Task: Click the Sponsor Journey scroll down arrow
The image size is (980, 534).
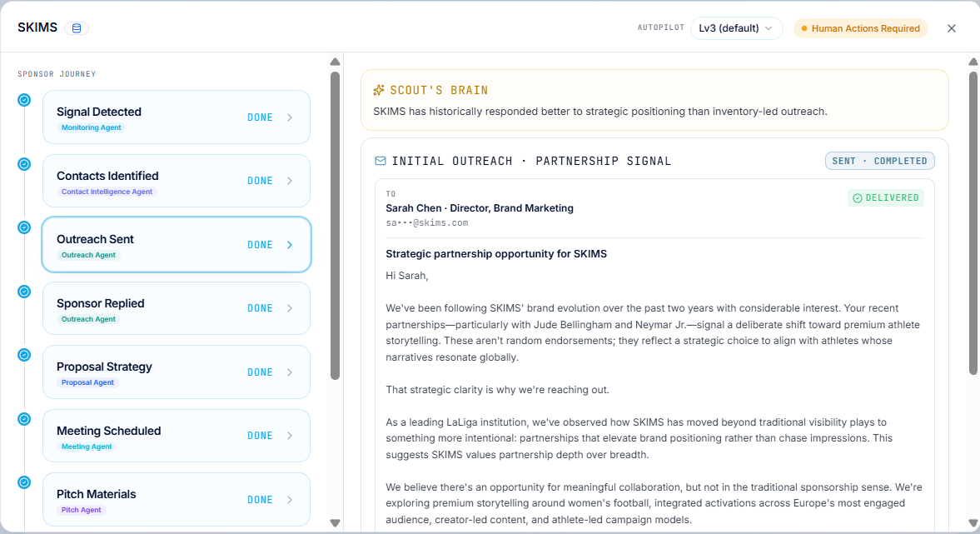Action: (335, 522)
